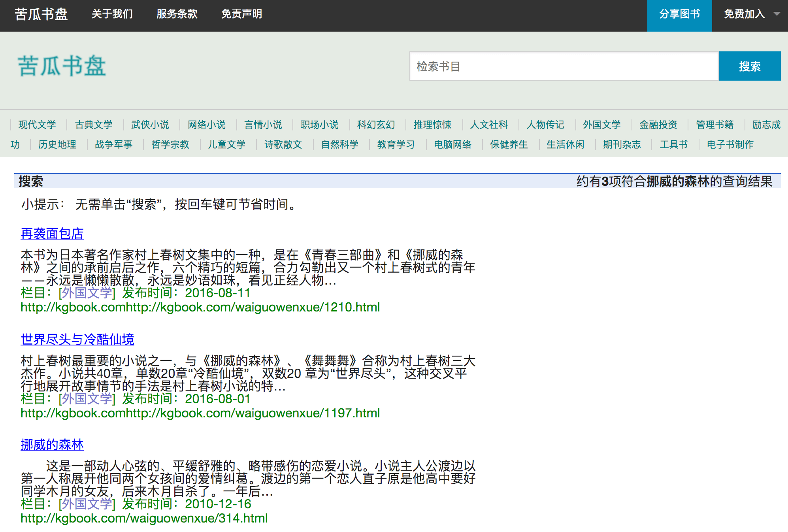Focus the 检索书目 search input

coord(564,66)
